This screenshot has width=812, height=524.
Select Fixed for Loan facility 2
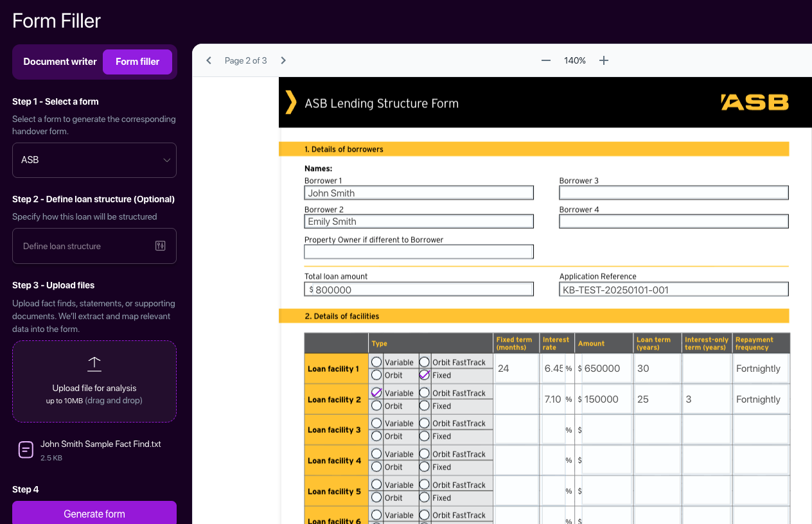[x=425, y=406]
